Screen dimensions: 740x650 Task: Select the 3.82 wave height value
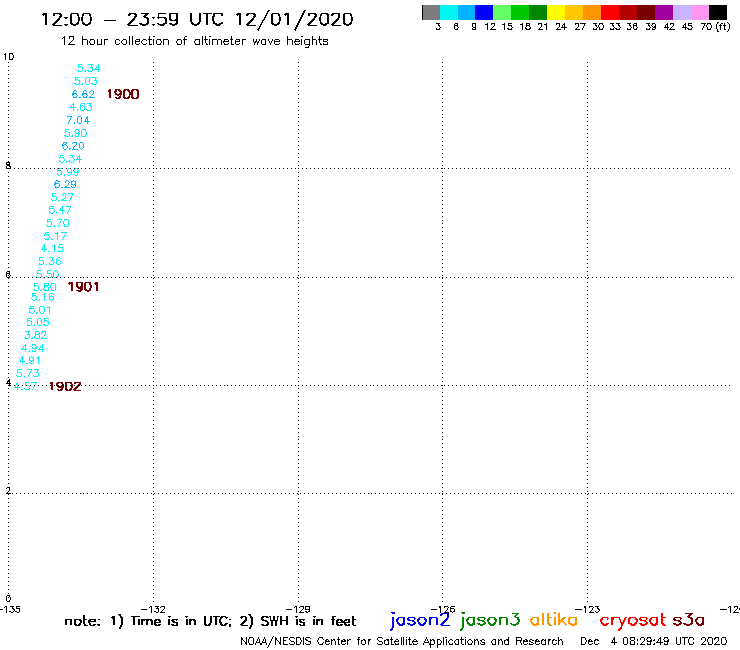pos(35,335)
